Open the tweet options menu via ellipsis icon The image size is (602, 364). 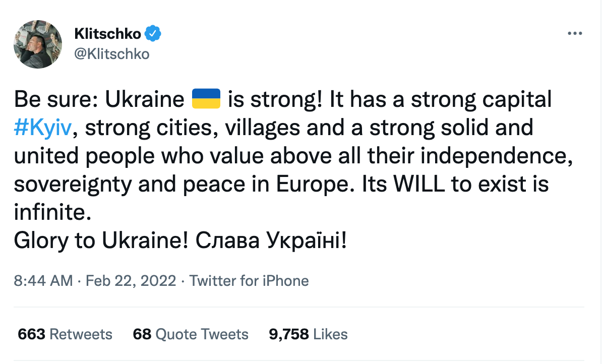[x=574, y=33]
